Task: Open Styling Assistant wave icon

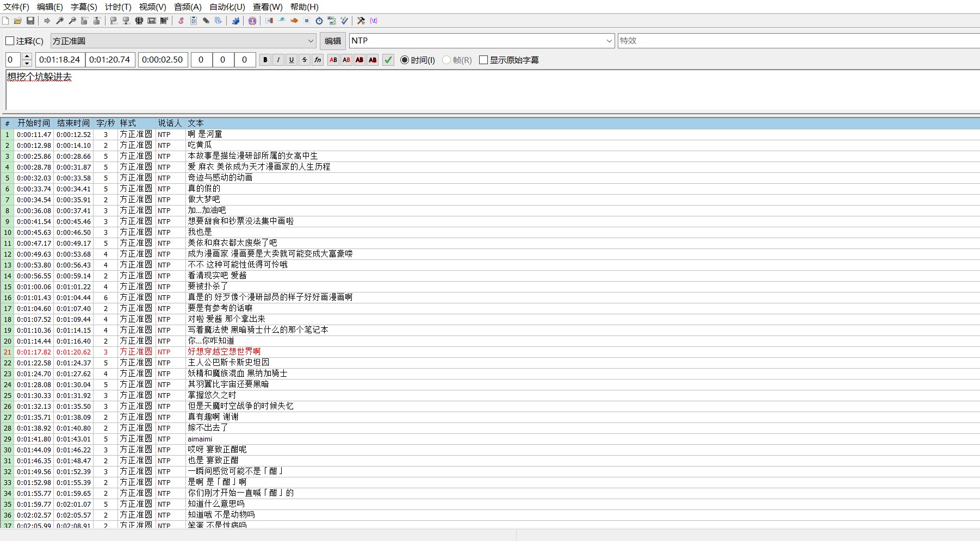Action: pyautogui.click(x=282, y=21)
